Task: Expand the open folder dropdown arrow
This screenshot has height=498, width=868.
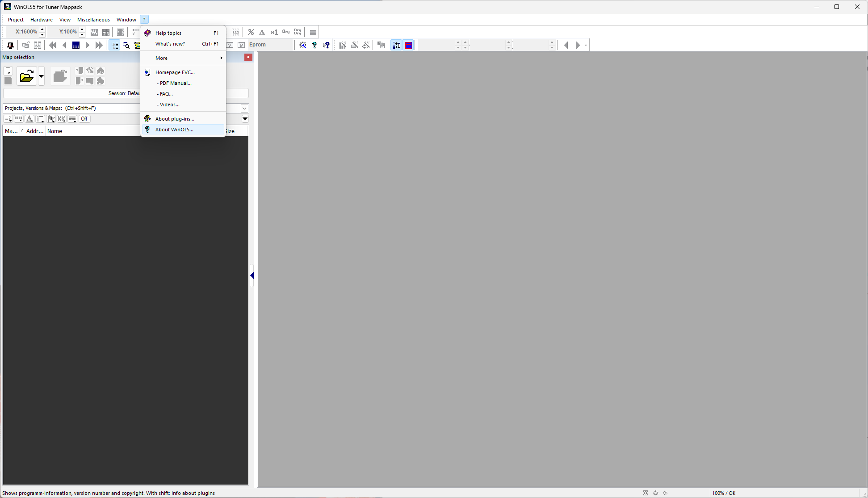Action: coord(41,76)
